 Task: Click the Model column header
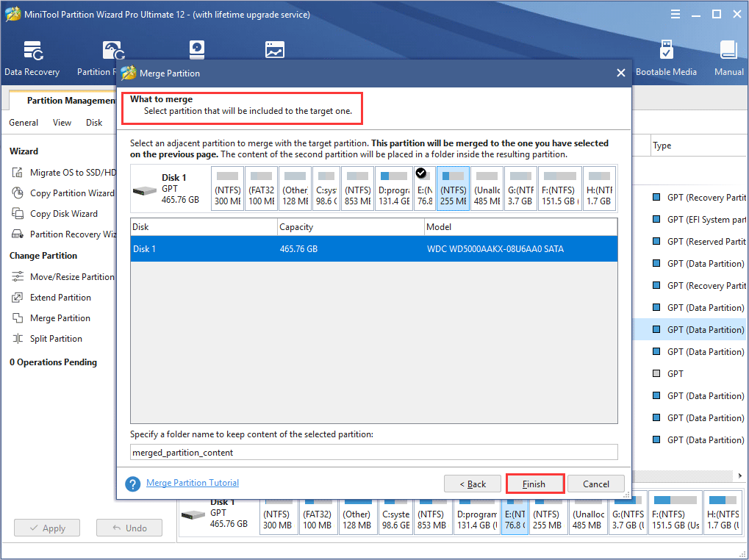520,227
